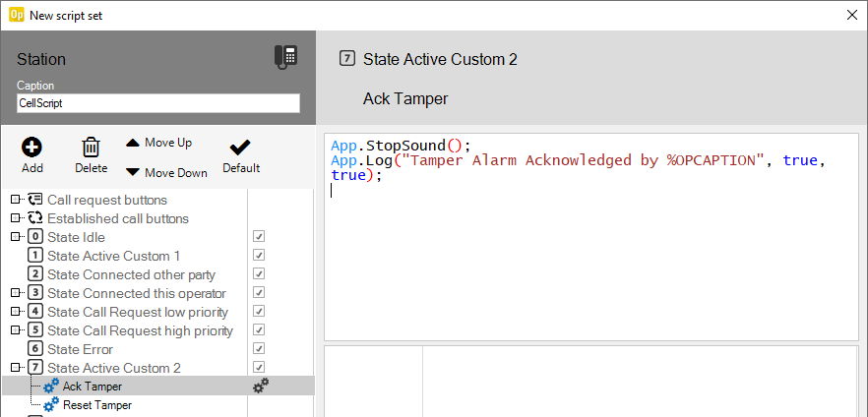Toggle the State Active Custom 2 checkbox
868x417 pixels.
point(259,368)
